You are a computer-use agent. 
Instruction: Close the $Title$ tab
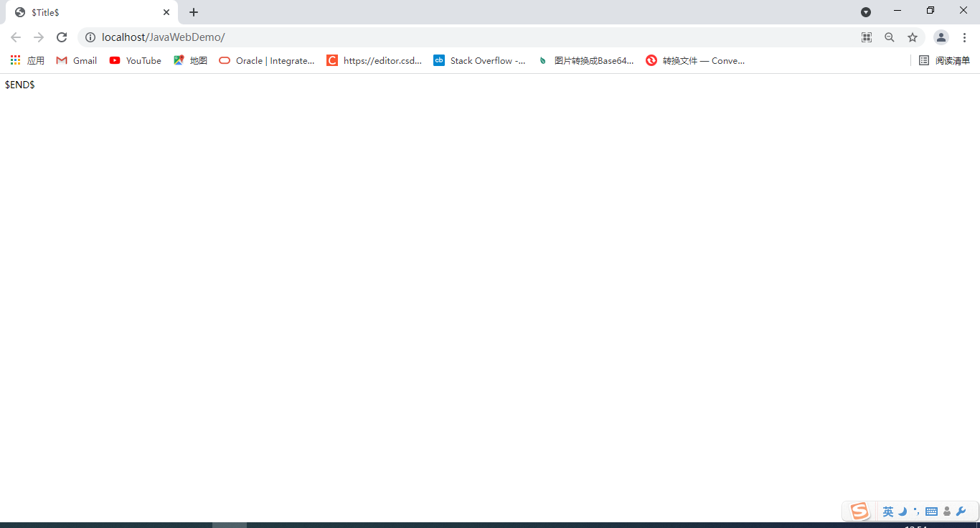click(x=166, y=12)
